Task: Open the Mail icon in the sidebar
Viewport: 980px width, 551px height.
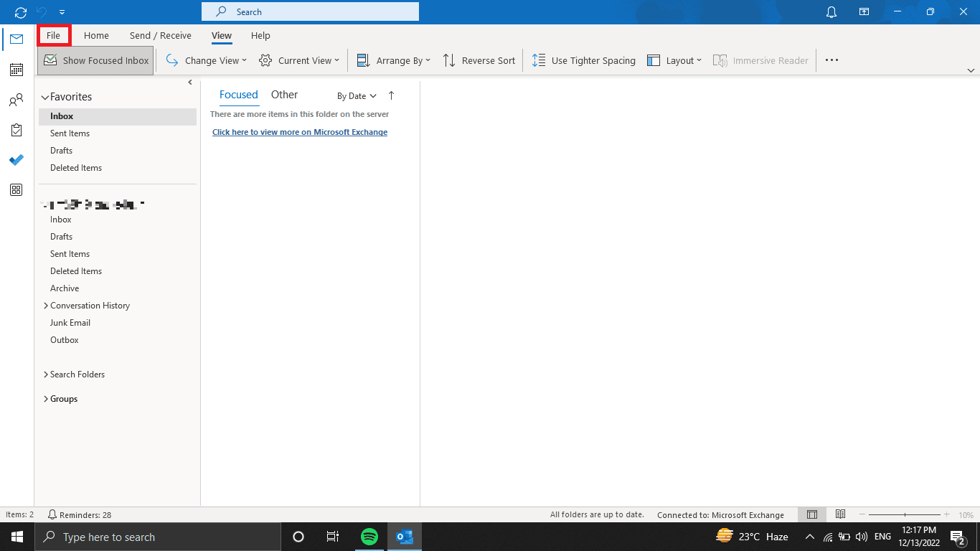Action: 16,39
